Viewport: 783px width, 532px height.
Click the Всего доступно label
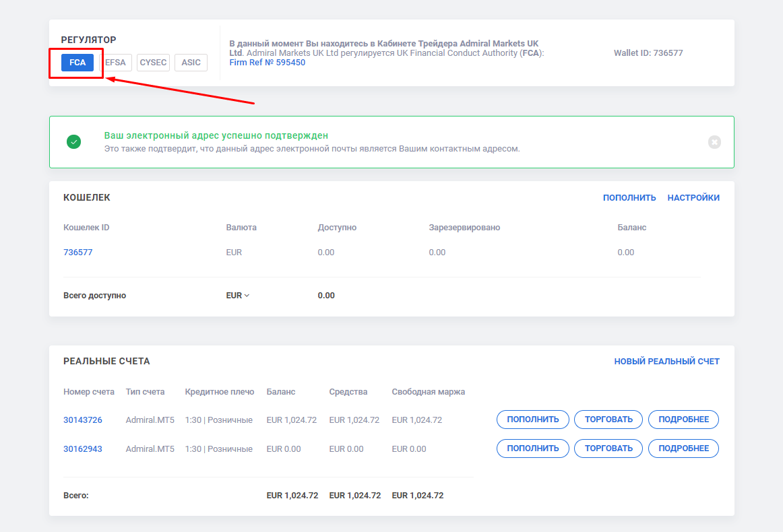pyautogui.click(x=94, y=296)
